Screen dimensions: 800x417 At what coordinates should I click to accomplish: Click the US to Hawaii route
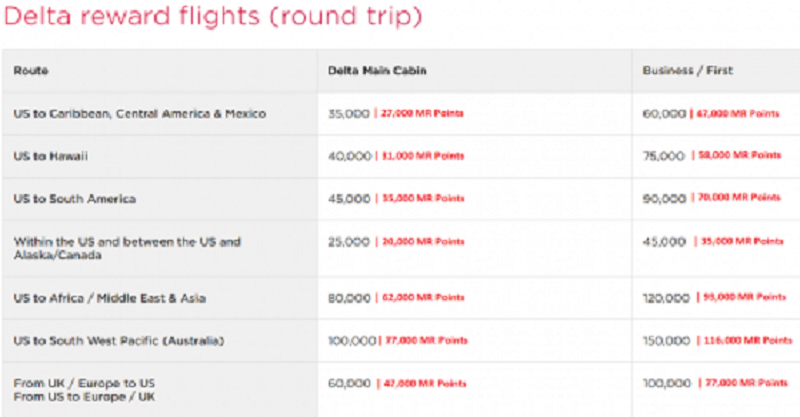click(x=51, y=156)
